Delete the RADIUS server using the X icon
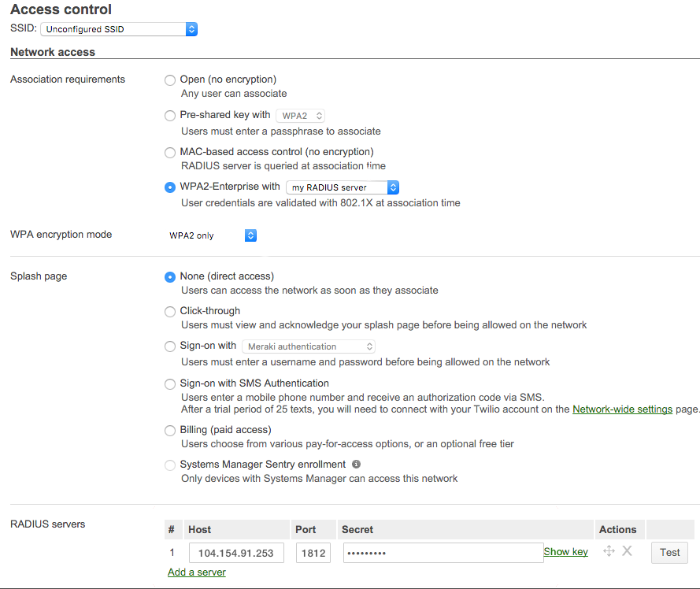The height and width of the screenshot is (589, 700). tap(627, 552)
